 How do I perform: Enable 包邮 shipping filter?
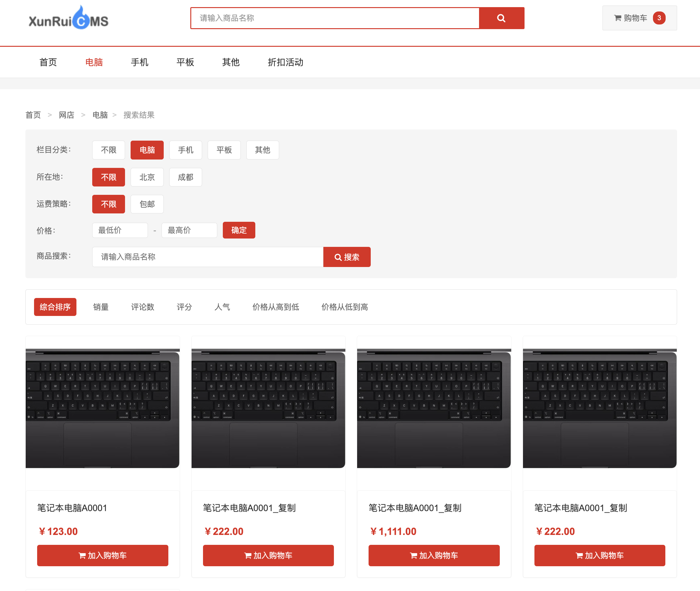pos(147,204)
